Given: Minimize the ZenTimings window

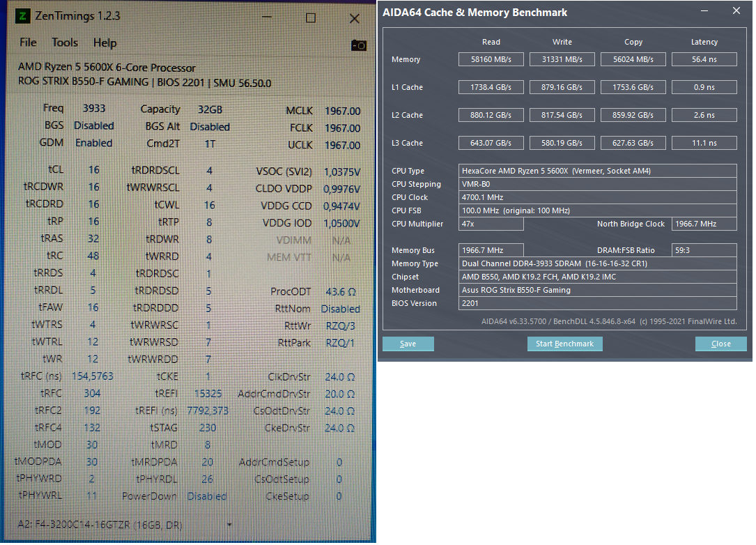Looking at the screenshot, I should click(267, 18).
